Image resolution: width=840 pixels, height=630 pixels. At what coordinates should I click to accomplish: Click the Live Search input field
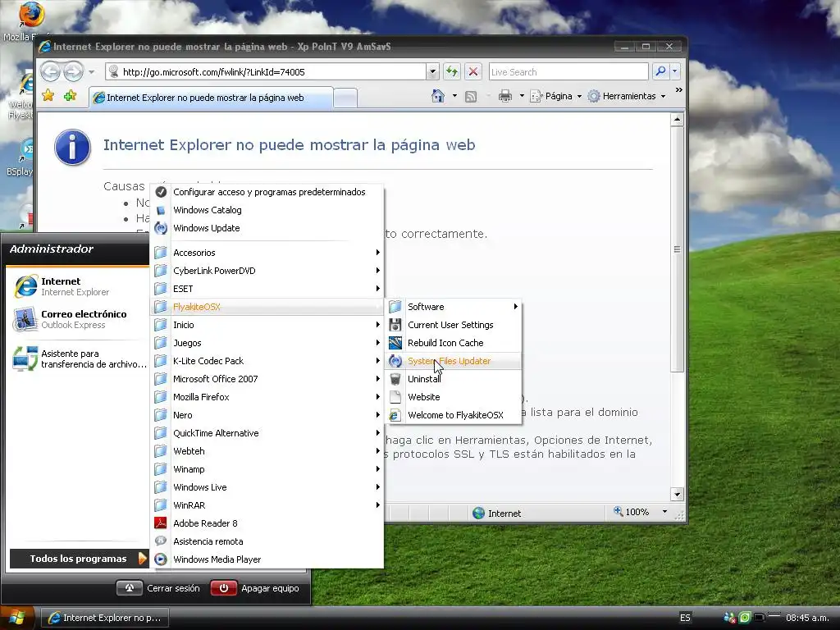click(568, 72)
